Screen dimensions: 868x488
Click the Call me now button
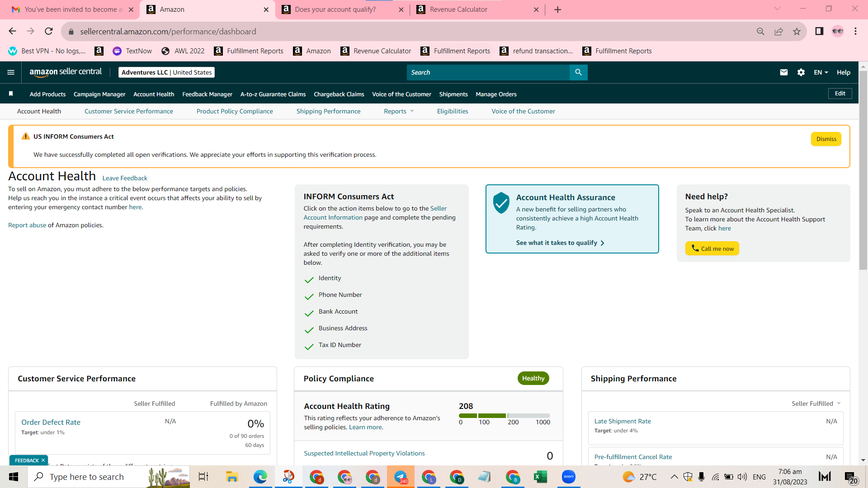pyautogui.click(x=712, y=249)
